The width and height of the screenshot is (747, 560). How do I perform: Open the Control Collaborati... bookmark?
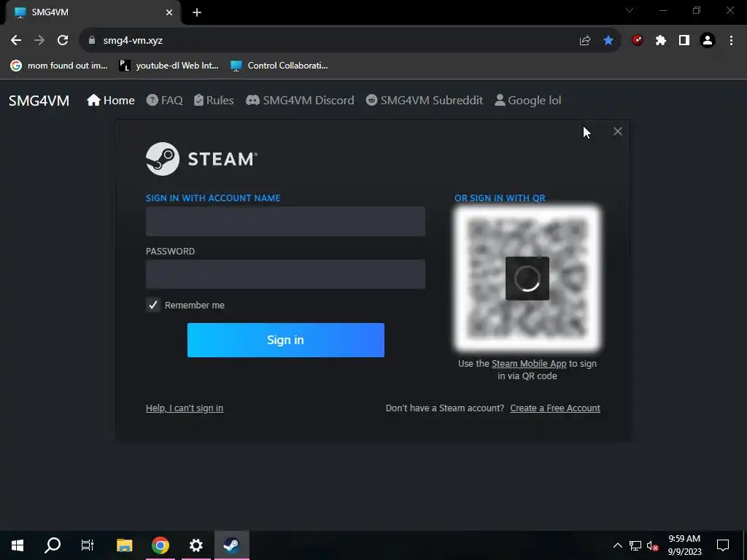point(279,66)
